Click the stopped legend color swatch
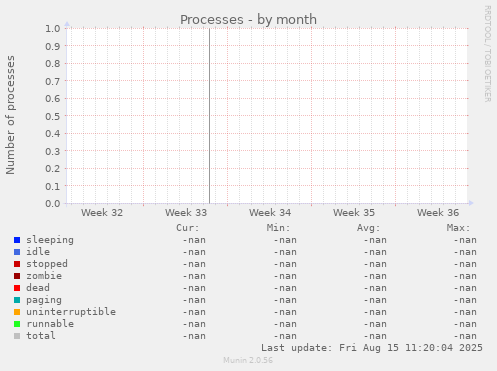The height and width of the screenshot is (371, 497). coord(17,264)
